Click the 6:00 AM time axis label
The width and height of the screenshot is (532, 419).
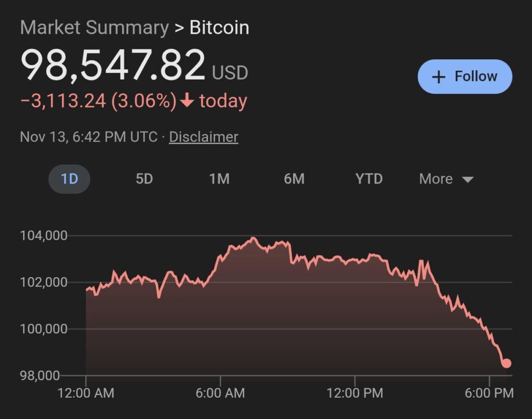(x=220, y=393)
